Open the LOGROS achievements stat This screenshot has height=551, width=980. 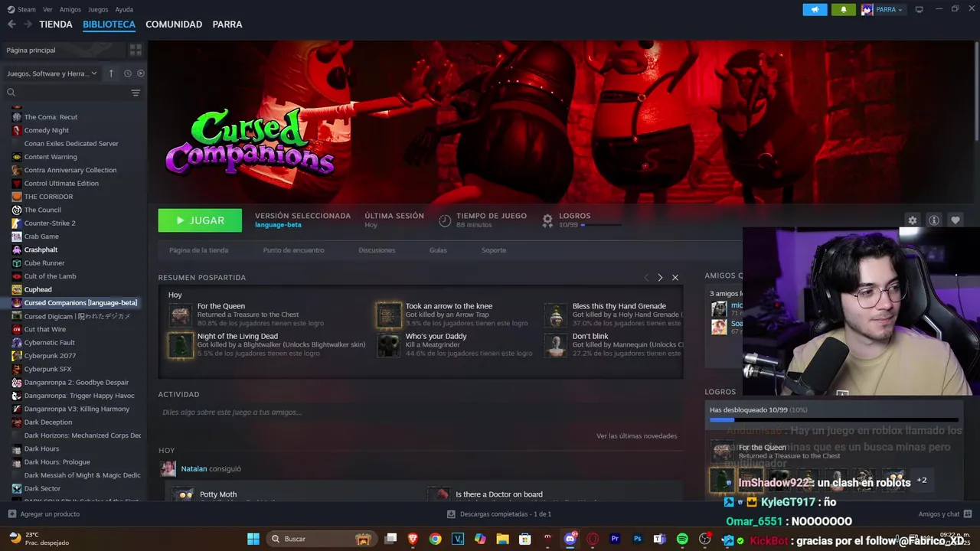[x=575, y=216]
